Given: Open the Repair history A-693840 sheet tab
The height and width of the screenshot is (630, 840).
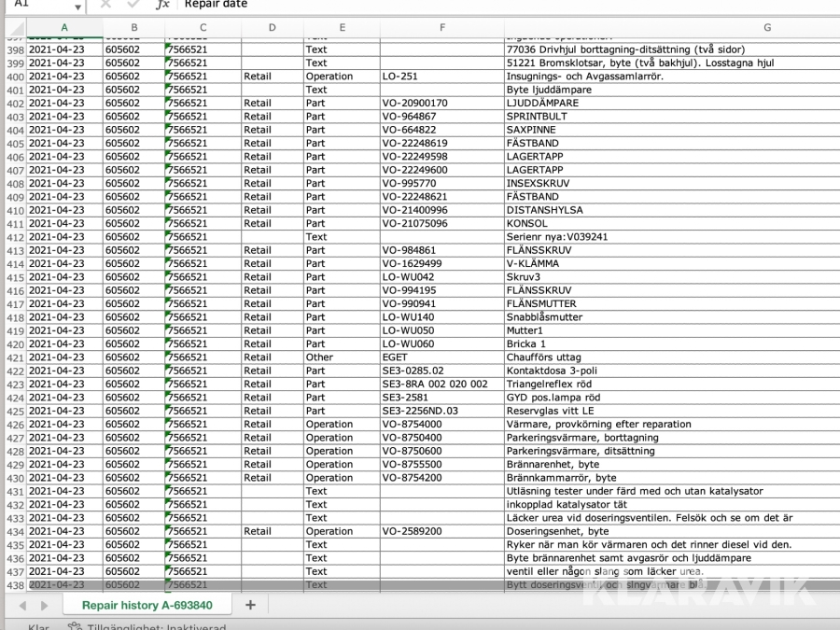Looking at the screenshot, I should point(147,605).
